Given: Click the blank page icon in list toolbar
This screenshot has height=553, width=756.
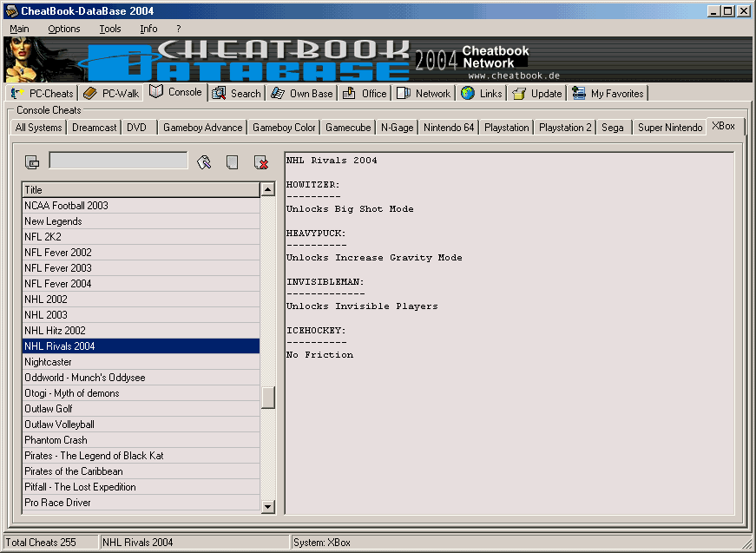Looking at the screenshot, I should 232,162.
